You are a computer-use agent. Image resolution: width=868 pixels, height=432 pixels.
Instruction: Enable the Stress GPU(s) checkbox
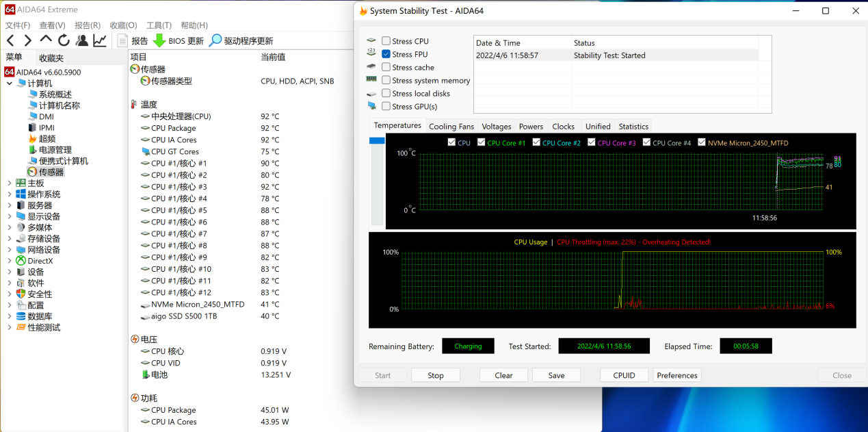tap(386, 106)
